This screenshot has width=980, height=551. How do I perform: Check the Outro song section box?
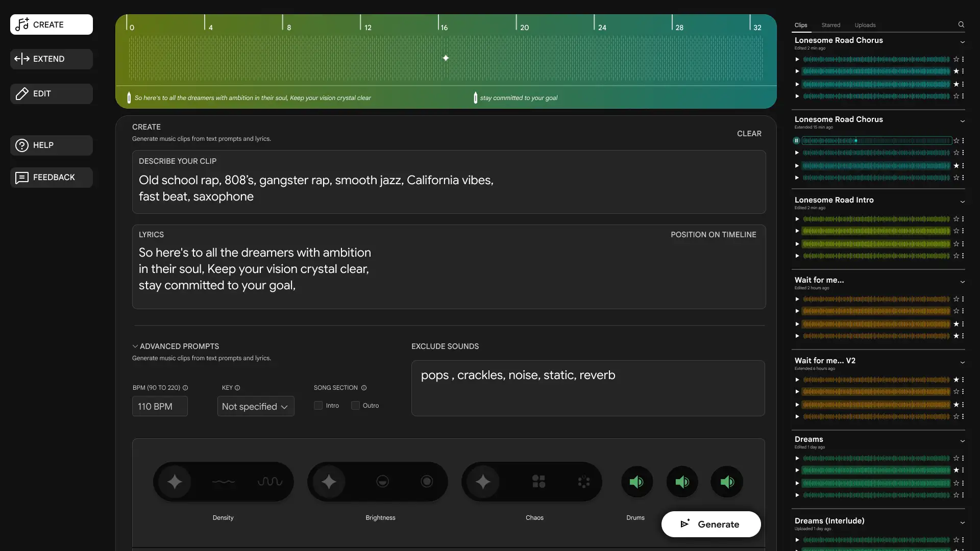355,406
